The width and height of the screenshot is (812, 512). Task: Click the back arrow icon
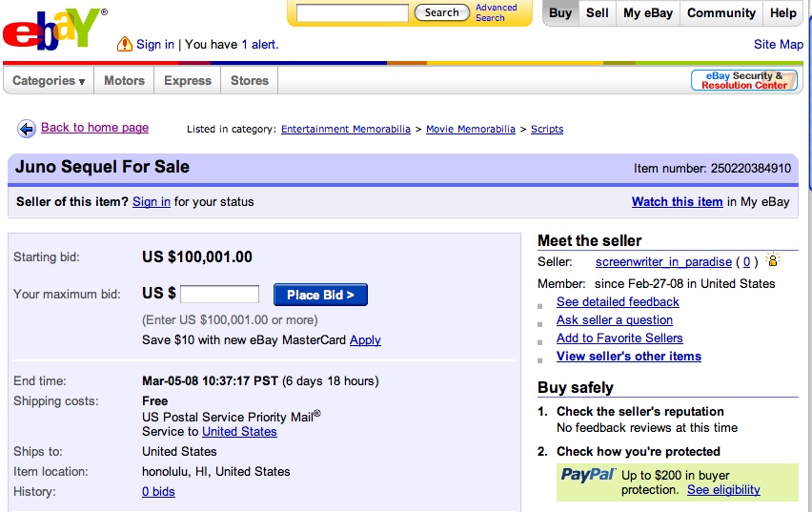point(27,128)
